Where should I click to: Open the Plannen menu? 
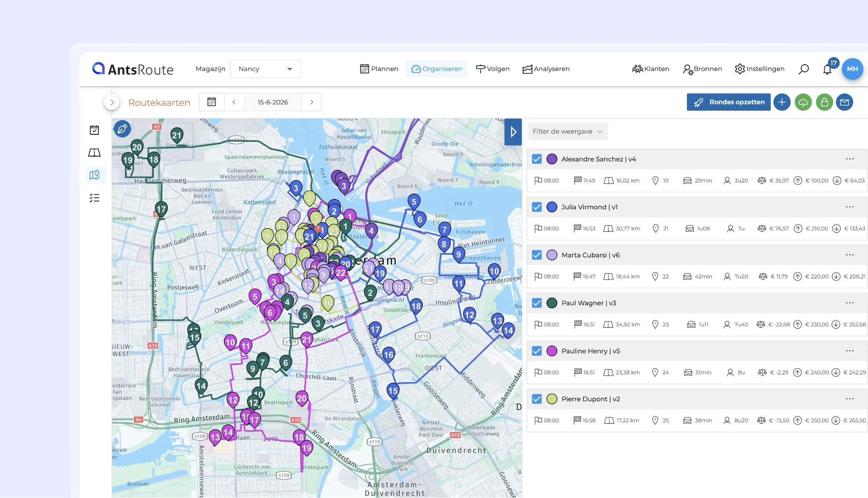coord(379,69)
